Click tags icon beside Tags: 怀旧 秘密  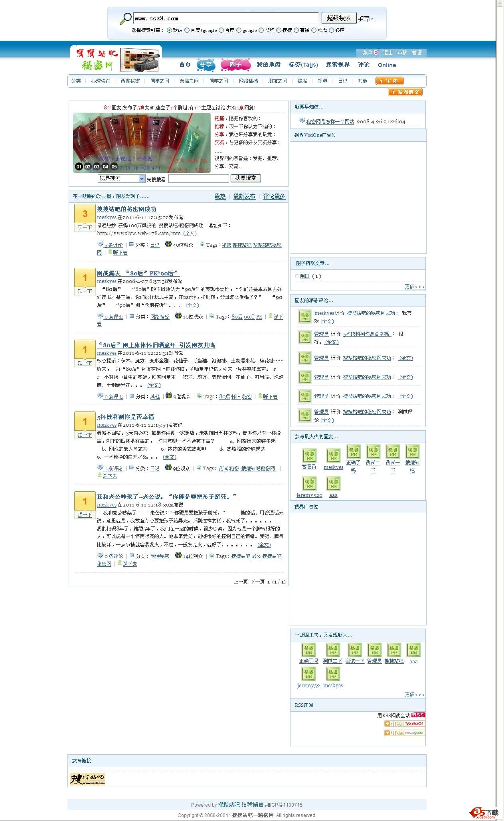(199, 396)
